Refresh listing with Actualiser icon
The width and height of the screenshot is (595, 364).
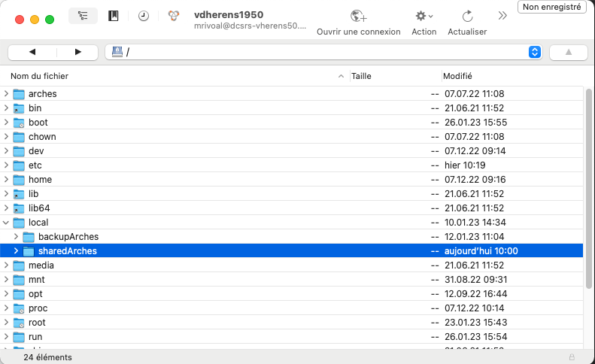[x=467, y=16]
